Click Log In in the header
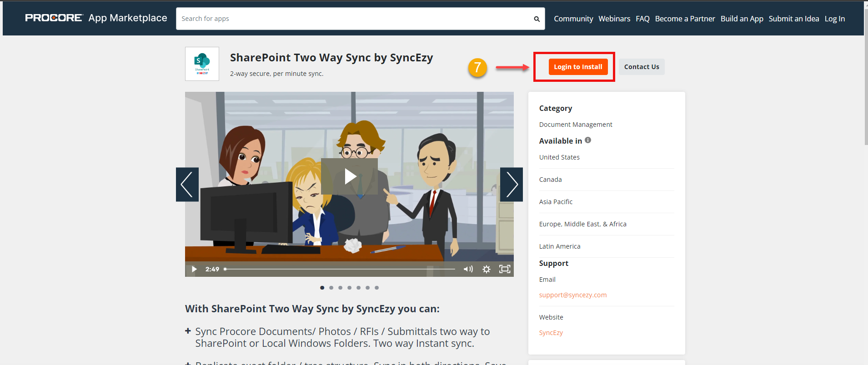Screen dimensions: 868x365 [x=835, y=19]
